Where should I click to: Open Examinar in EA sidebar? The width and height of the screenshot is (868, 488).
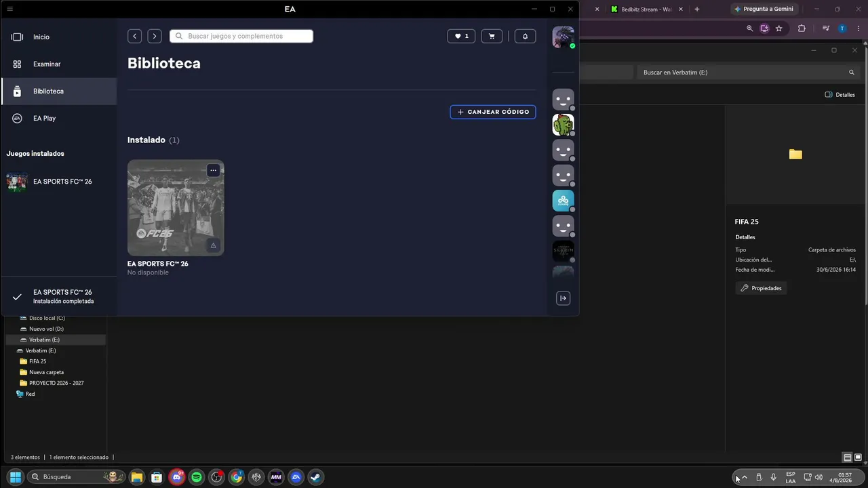(59, 64)
